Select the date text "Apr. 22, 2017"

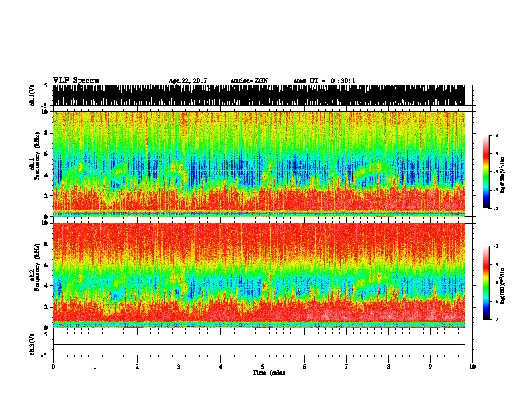tap(187, 81)
